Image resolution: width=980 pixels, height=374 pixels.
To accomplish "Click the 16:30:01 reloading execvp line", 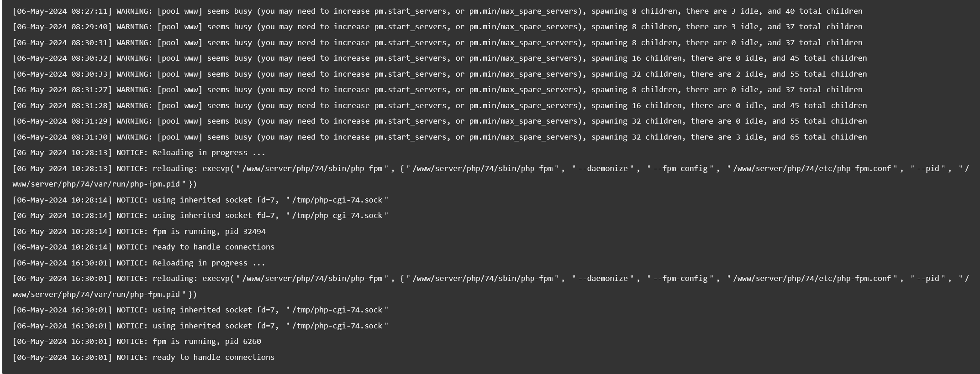I will click(x=490, y=286).
